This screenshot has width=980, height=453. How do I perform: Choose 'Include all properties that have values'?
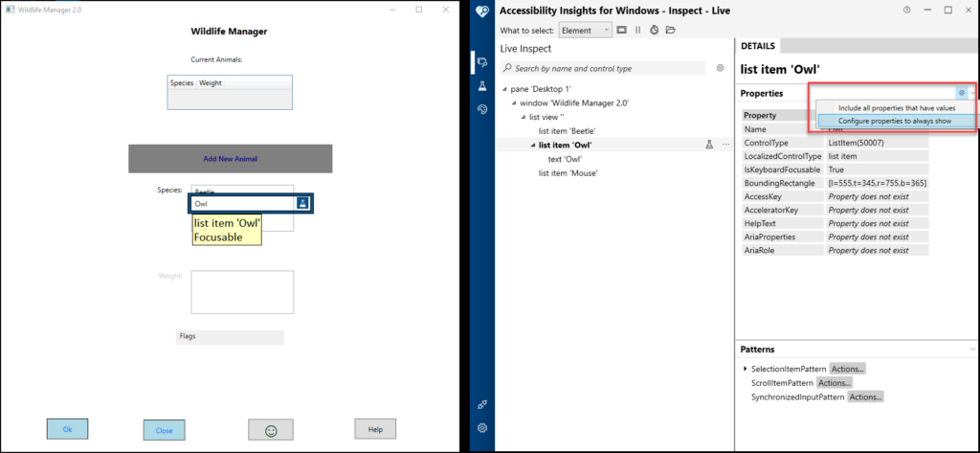coord(896,108)
